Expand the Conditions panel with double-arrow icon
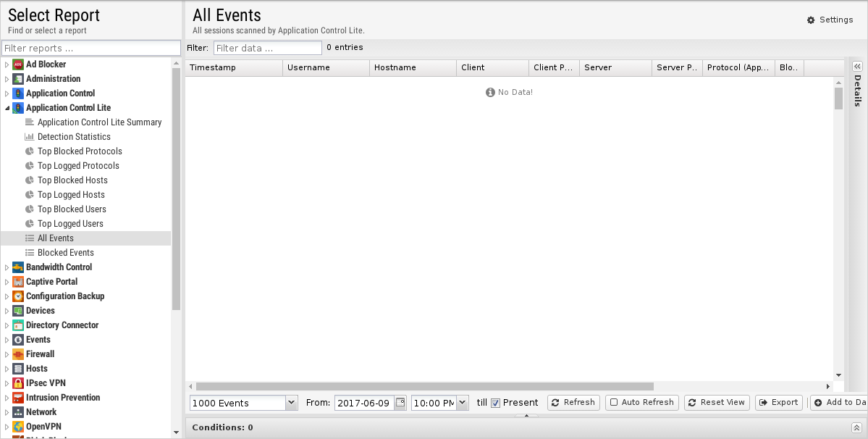The height and width of the screenshot is (439, 868). (856, 427)
